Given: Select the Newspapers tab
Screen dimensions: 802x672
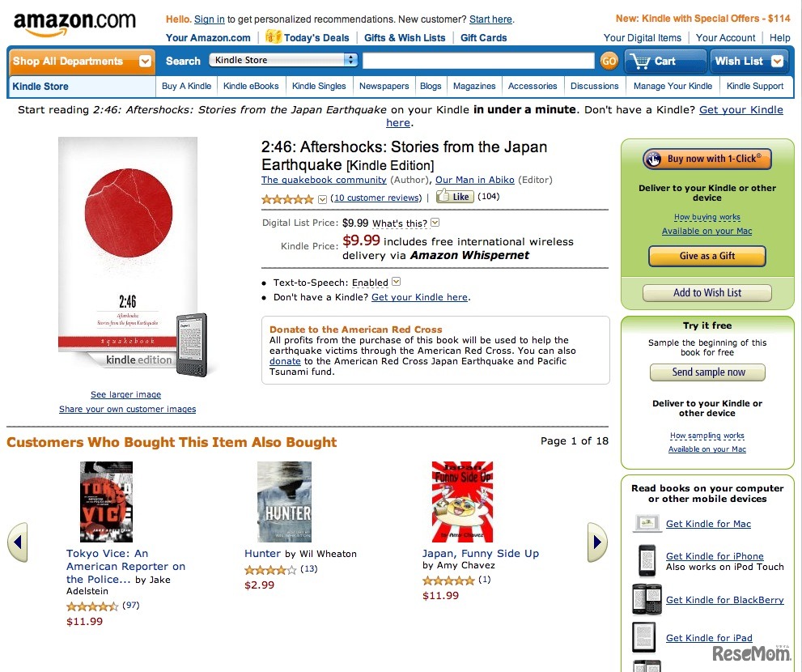Looking at the screenshot, I should click(x=384, y=86).
